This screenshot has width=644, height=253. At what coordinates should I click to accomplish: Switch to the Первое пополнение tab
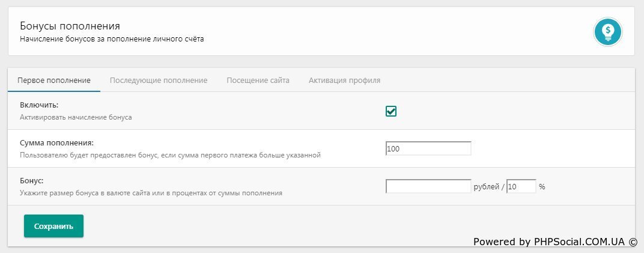coord(54,81)
